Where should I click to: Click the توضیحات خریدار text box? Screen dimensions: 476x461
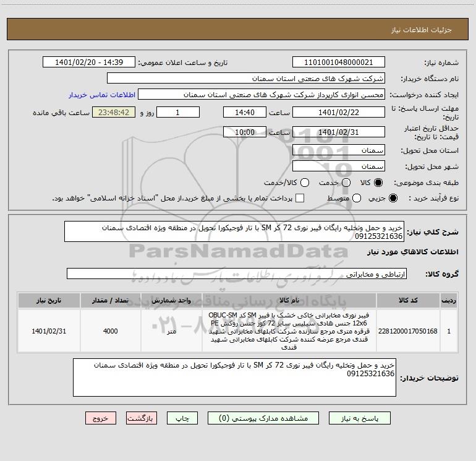(x=234, y=377)
